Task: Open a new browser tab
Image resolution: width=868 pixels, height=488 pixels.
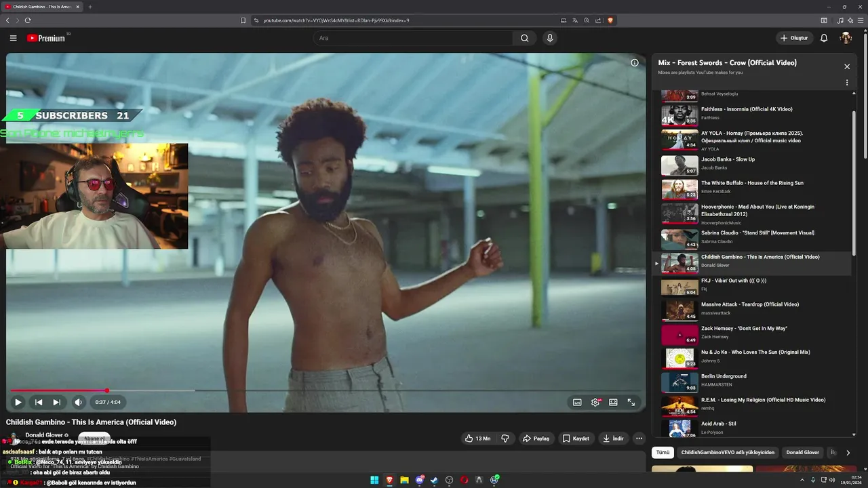Action: tap(90, 7)
